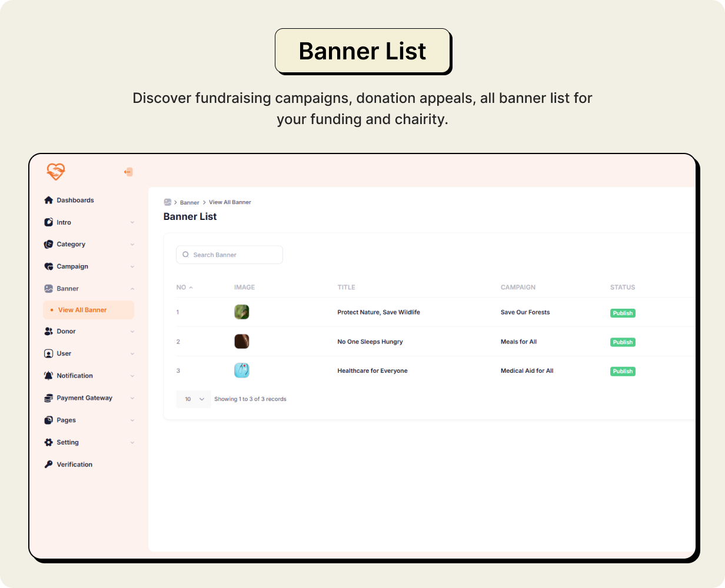The width and height of the screenshot is (725, 588).
Task: Click the Verification key icon
Action: coord(48,464)
